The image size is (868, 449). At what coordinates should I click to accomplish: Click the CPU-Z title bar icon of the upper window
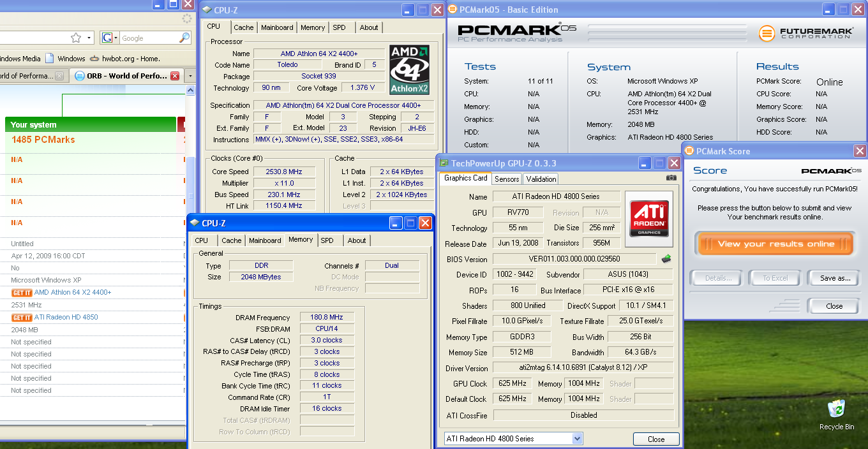(206, 10)
